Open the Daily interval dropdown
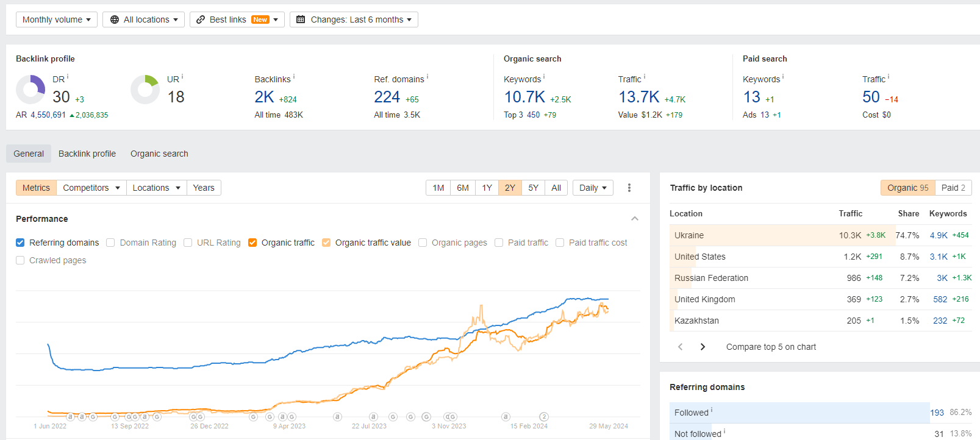 [x=592, y=188]
